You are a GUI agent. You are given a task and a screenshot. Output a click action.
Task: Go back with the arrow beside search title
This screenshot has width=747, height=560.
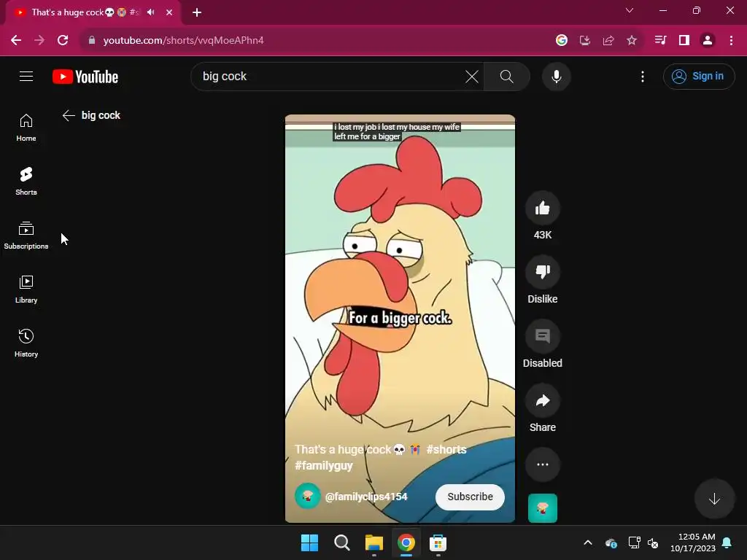click(69, 115)
